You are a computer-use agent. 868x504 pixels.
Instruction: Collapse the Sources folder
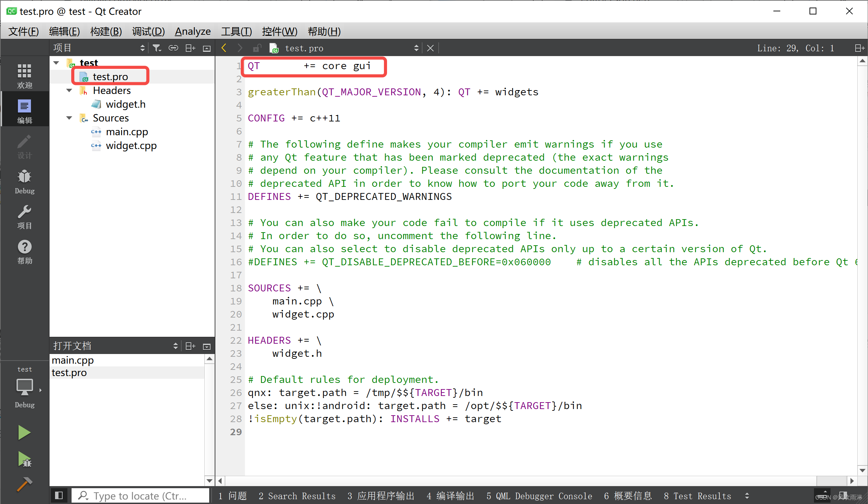click(69, 118)
